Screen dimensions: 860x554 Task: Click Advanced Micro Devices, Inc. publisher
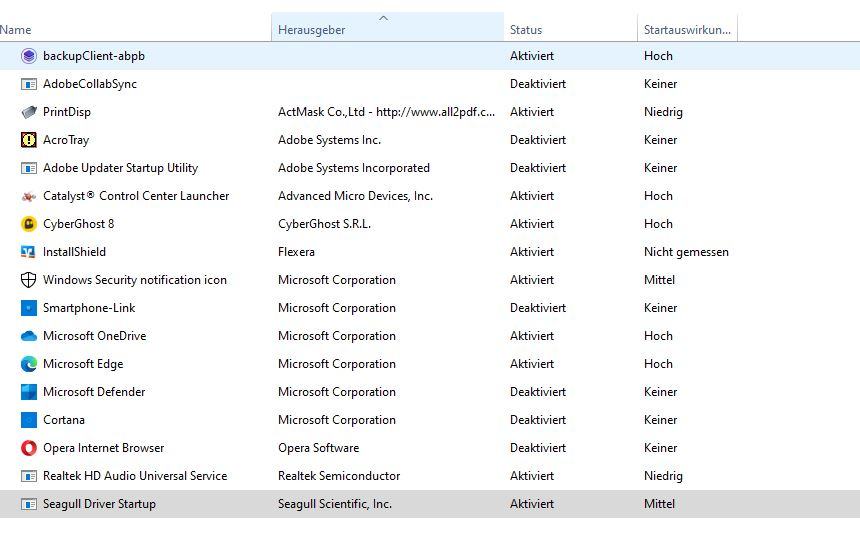(x=355, y=196)
